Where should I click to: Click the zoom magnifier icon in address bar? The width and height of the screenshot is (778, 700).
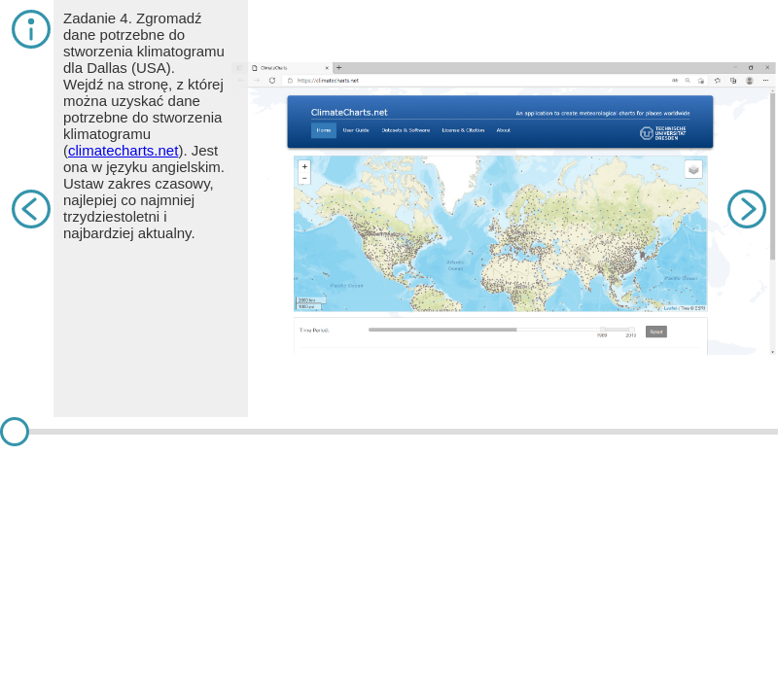688,81
